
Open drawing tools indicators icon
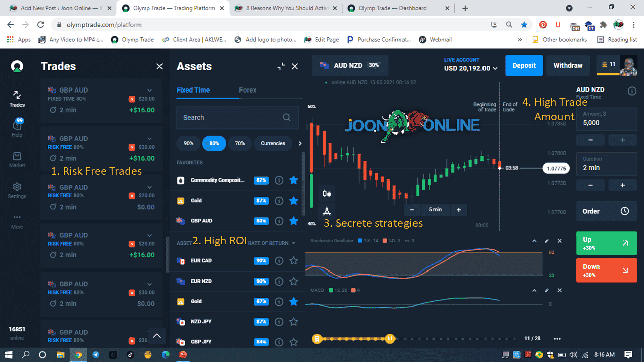click(x=327, y=211)
